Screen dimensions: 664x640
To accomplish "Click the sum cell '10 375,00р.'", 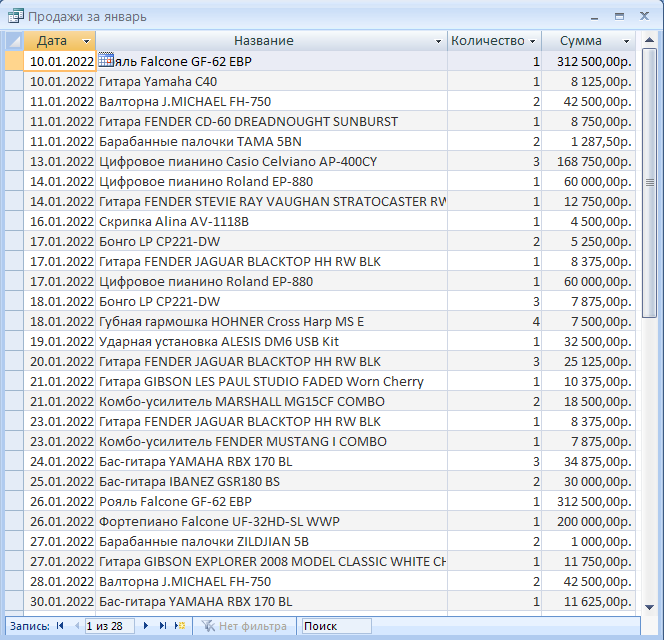I will (588, 382).
